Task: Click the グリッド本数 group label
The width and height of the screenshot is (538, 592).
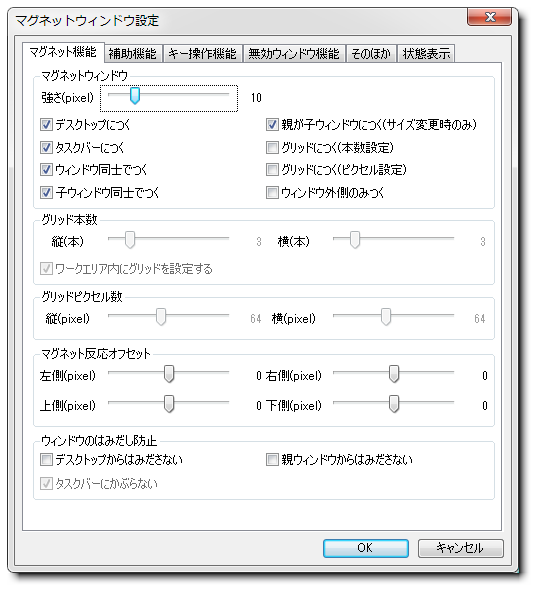Action: tap(69, 219)
